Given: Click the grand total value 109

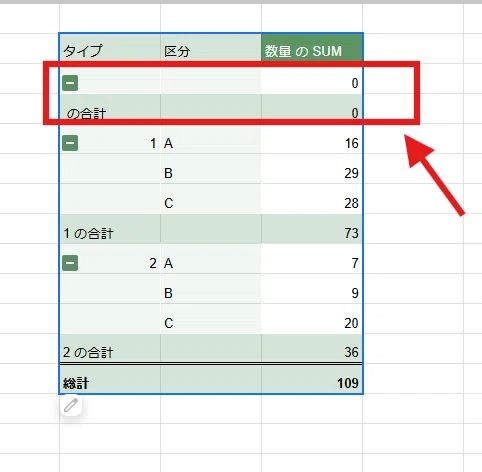Looking at the screenshot, I should pos(348,383).
